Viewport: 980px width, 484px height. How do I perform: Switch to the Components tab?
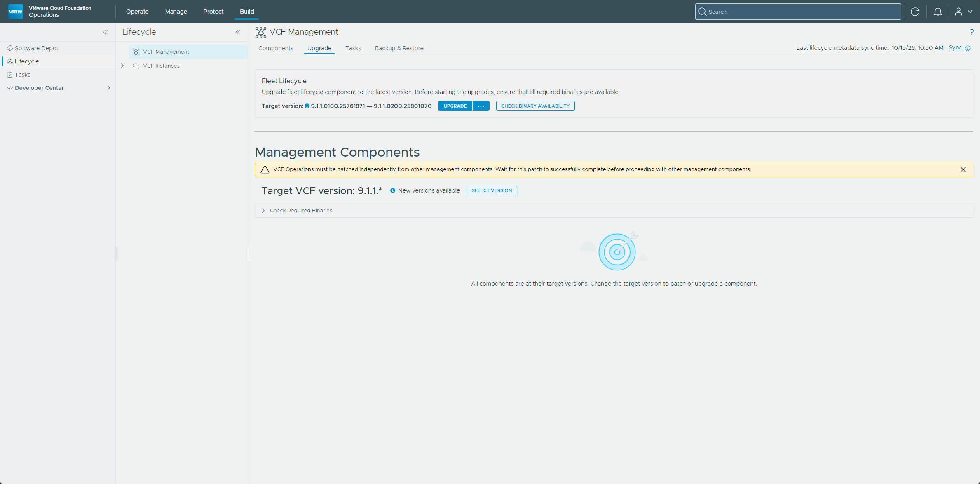click(276, 48)
